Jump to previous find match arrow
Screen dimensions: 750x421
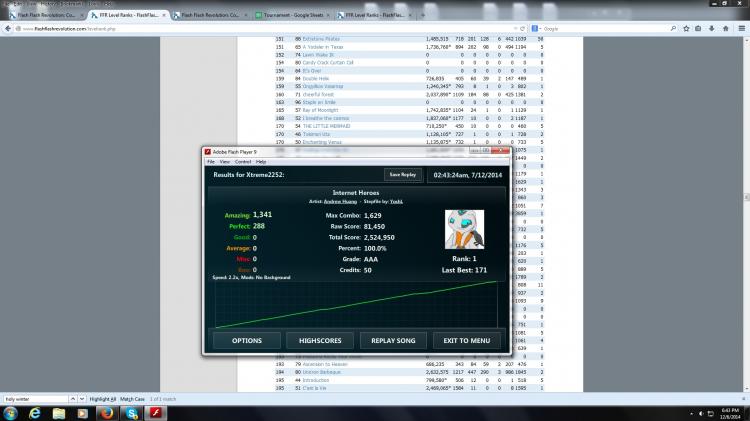pyautogui.click(x=73, y=399)
